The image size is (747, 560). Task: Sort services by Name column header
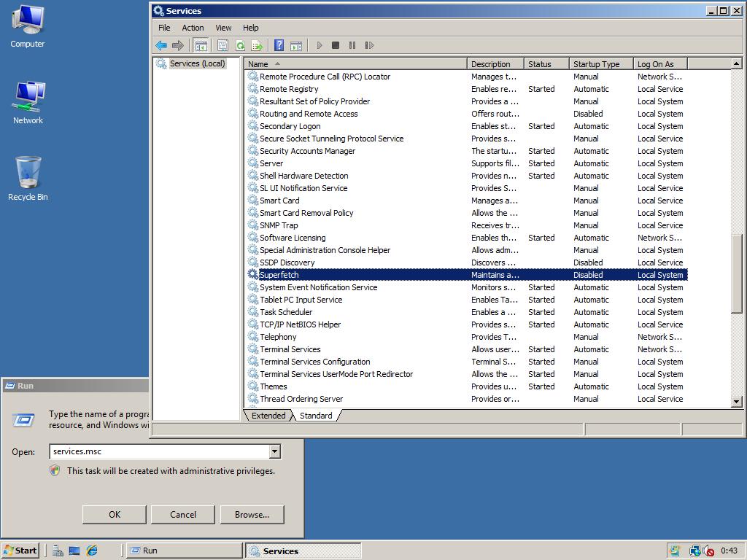356,64
